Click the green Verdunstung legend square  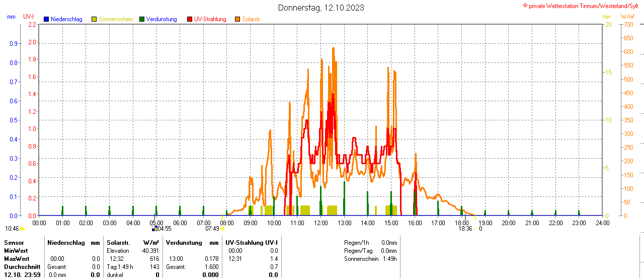(142, 19)
